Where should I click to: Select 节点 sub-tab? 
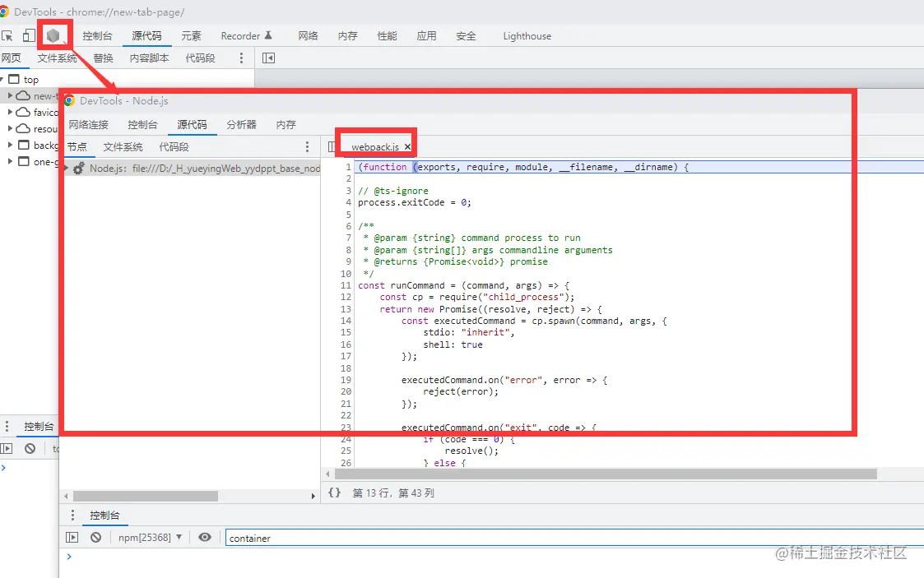[77, 146]
